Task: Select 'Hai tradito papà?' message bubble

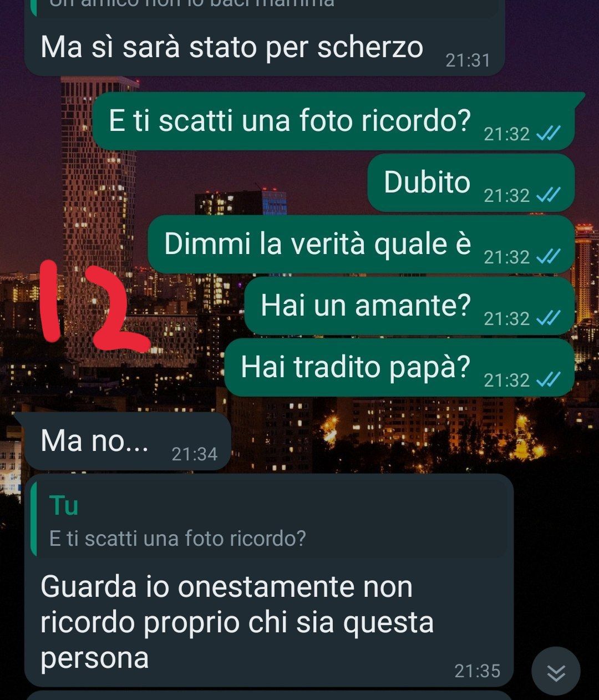Action: point(399,367)
